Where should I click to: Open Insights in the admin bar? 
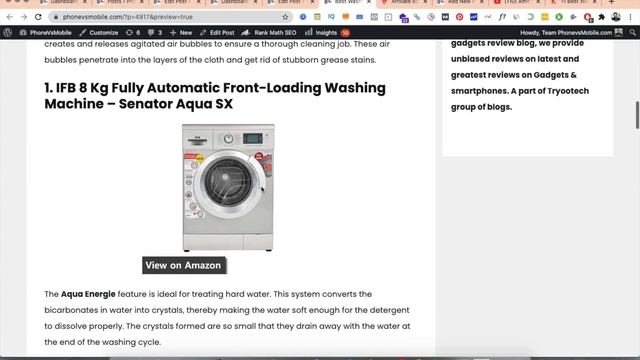(327, 33)
